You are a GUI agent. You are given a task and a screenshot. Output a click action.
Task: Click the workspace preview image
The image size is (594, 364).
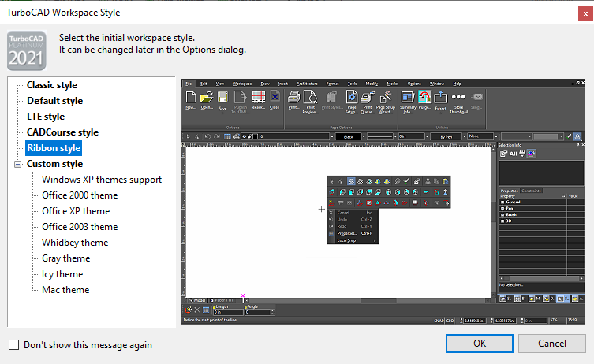pyautogui.click(x=383, y=201)
